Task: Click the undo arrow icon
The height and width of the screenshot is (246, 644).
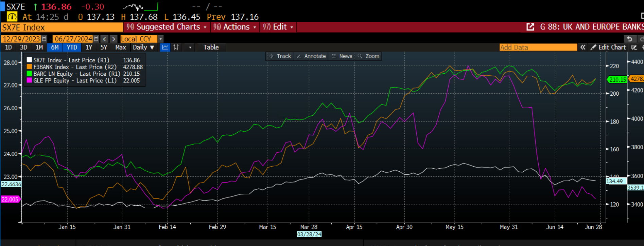Action: click(629, 39)
